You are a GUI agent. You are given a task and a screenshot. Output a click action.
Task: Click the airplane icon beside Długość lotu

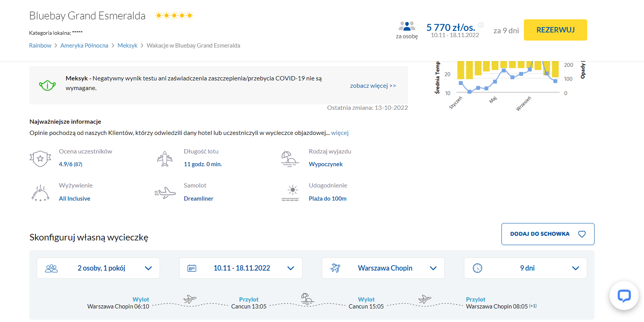click(x=165, y=158)
